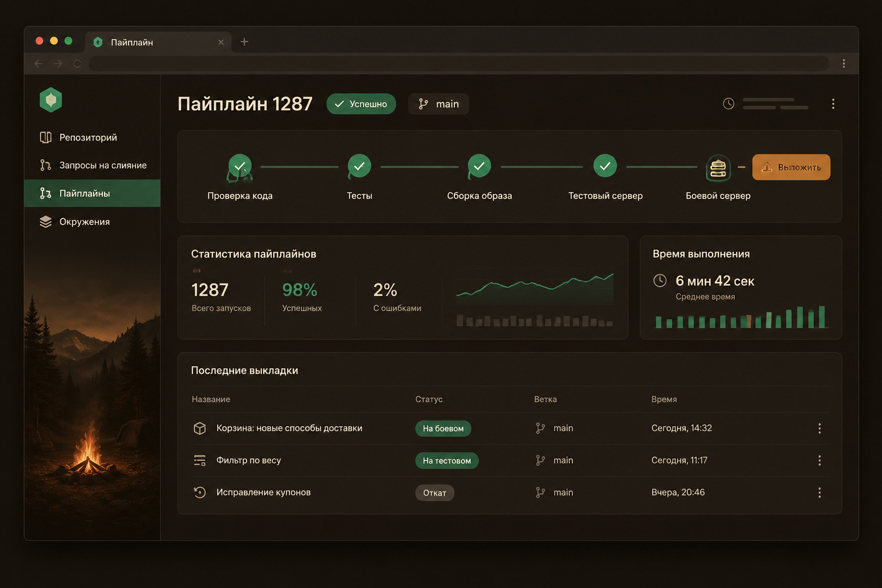
Task: Click the orange Выложить button
Action: [791, 167]
